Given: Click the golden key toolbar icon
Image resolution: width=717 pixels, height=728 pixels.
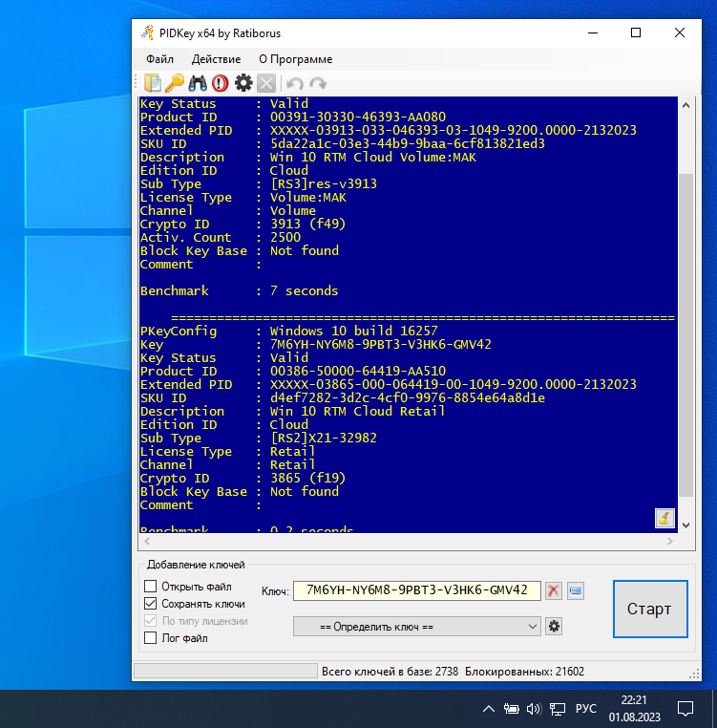Looking at the screenshot, I should (x=175, y=83).
